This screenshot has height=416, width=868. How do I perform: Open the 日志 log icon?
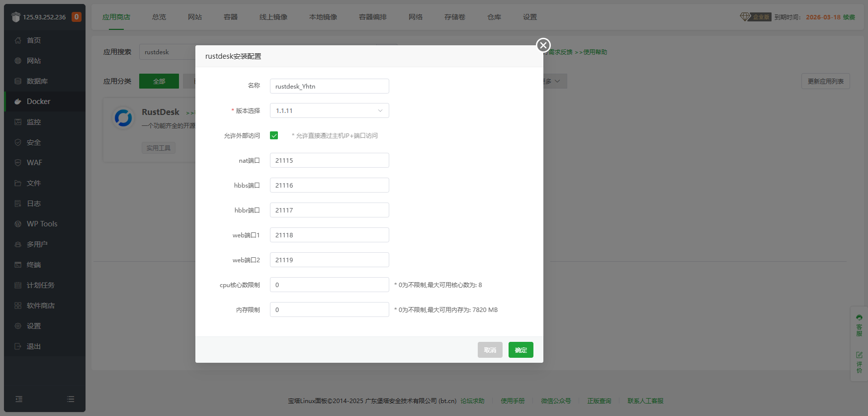[x=18, y=204]
